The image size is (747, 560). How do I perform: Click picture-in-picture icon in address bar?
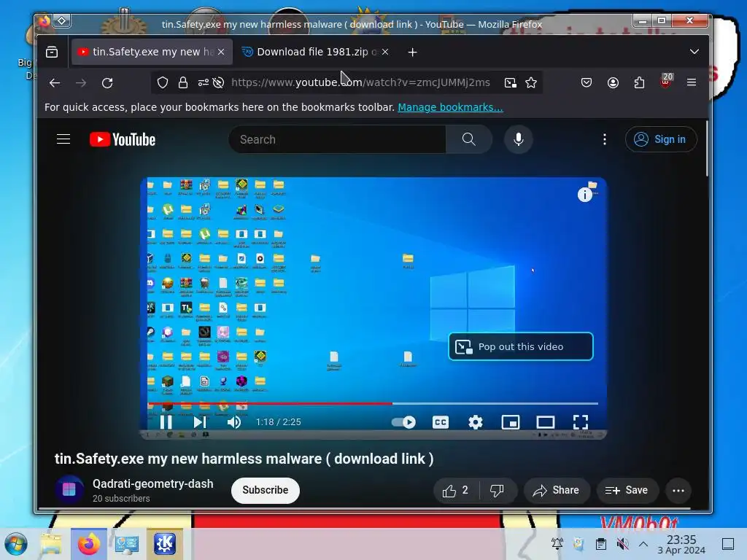(510, 83)
